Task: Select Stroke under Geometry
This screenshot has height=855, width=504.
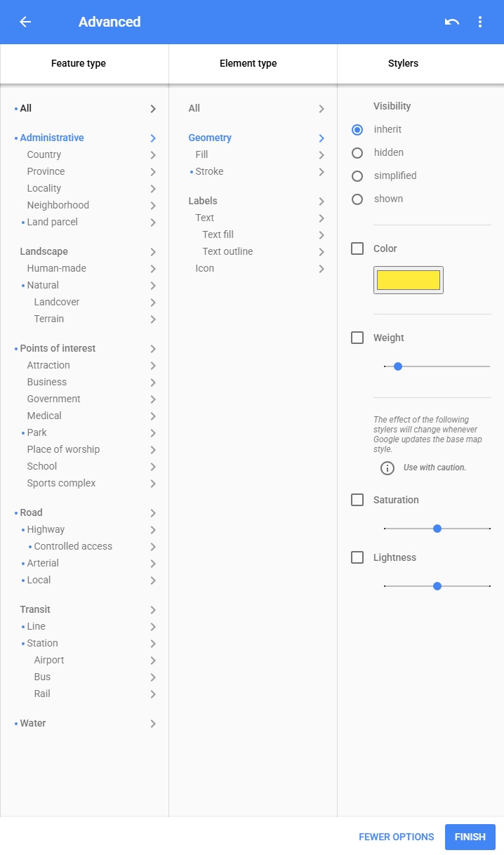Action: tap(209, 171)
